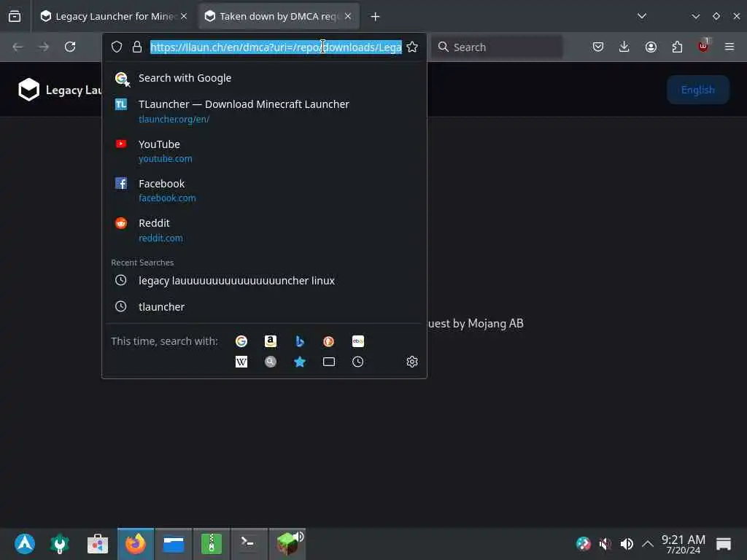The width and height of the screenshot is (747, 560).
Task: Open the volume control in tray
Action: click(627, 544)
